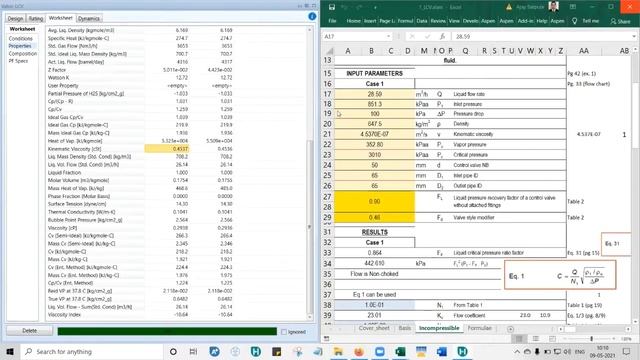
Task: Click the Cortana circle icon on taskbar
Action: [173, 351]
